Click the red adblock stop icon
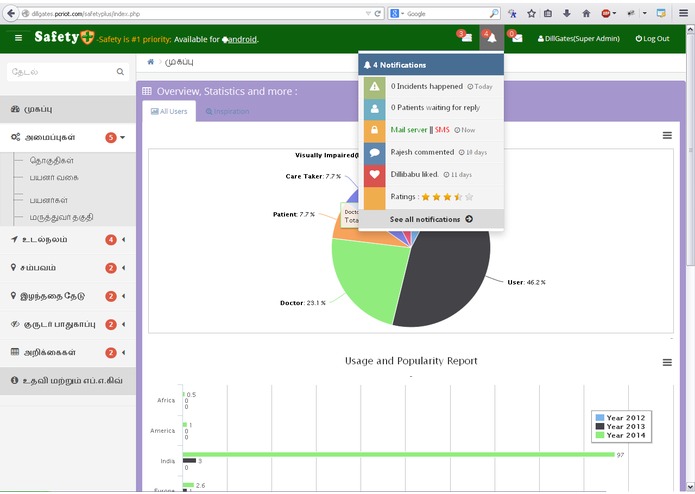 (605, 14)
